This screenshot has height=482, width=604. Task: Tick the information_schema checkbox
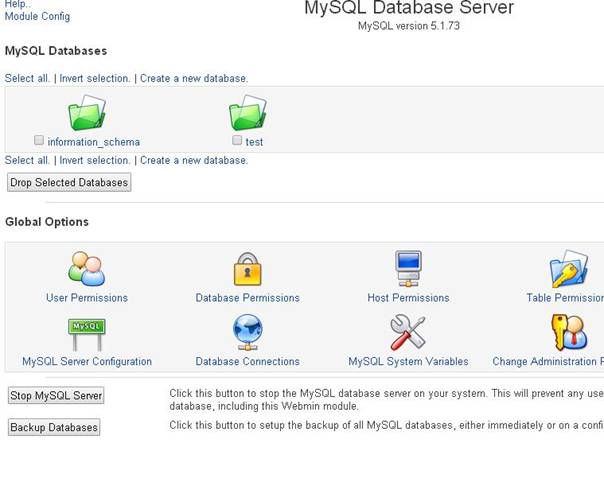click(x=39, y=140)
